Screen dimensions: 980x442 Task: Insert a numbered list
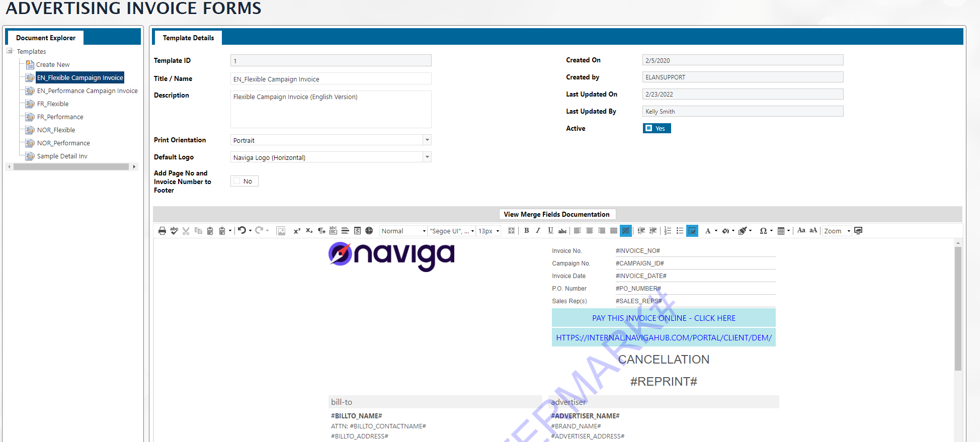[668, 231]
